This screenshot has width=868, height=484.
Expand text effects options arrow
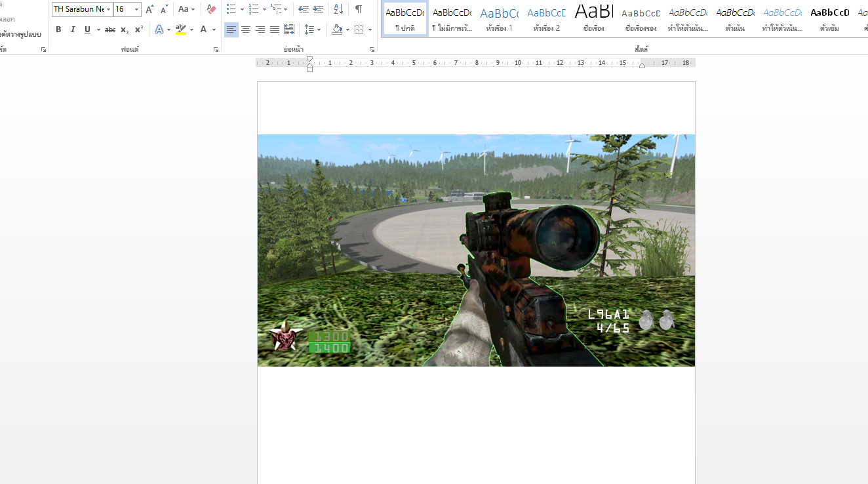(x=168, y=30)
